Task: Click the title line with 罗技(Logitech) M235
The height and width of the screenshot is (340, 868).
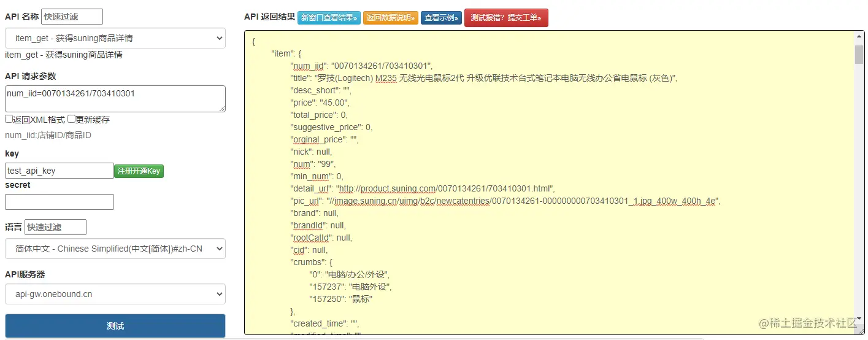Action: coord(483,78)
